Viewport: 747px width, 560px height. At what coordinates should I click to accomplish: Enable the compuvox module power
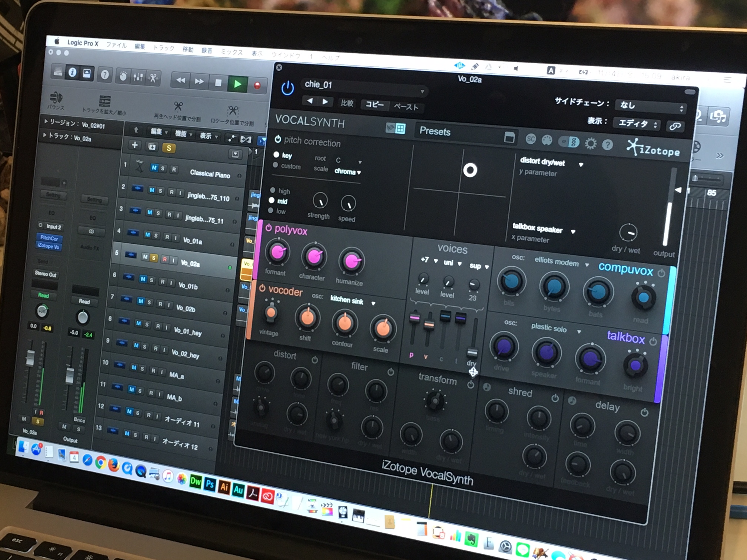point(661,273)
